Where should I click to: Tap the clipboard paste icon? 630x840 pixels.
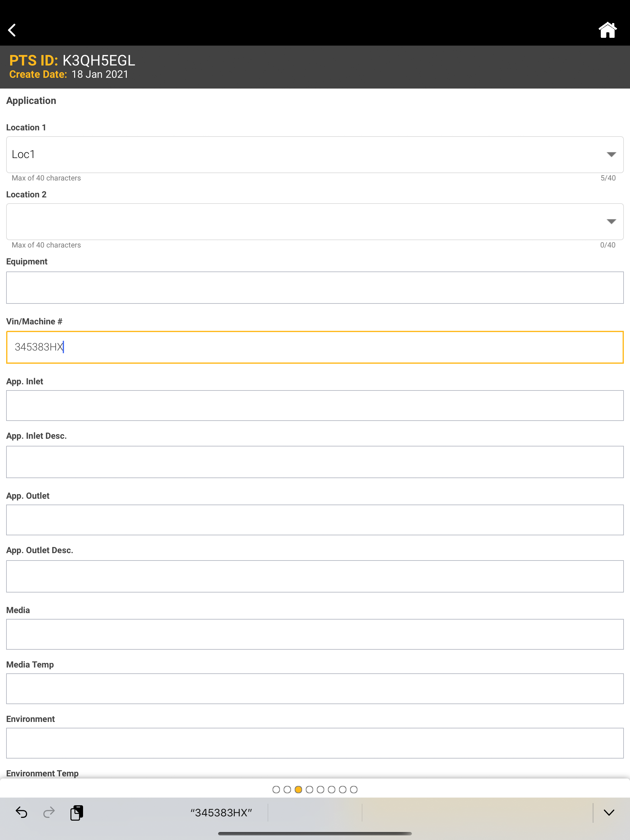click(x=77, y=812)
